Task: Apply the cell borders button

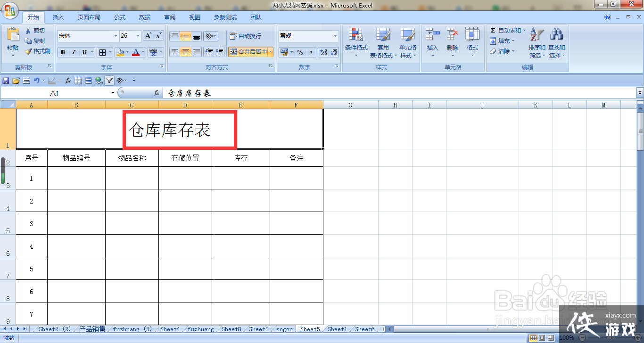Action: point(103,52)
